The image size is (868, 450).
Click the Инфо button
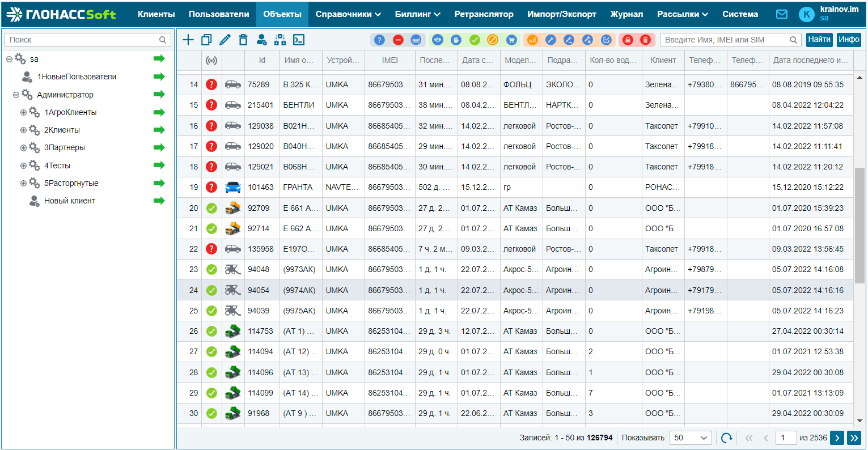coord(849,40)
